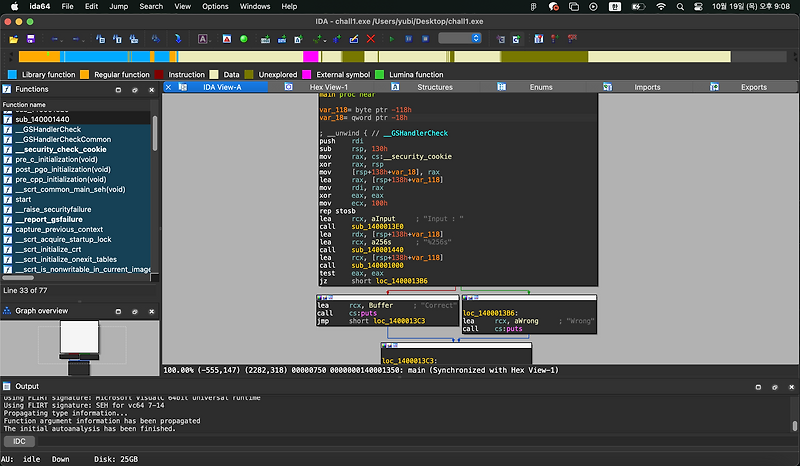
Task: Click the open file folder icon
Action: (14, 39)
